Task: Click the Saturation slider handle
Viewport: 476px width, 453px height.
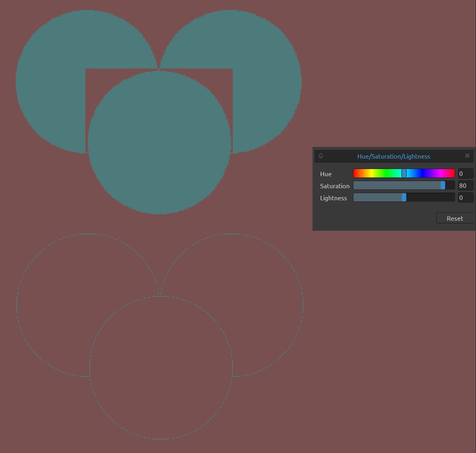Action: tap(443, 185)
